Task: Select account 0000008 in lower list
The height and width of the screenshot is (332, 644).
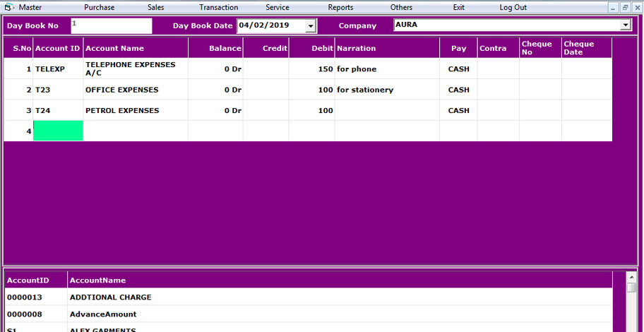Action: (36, 314)
